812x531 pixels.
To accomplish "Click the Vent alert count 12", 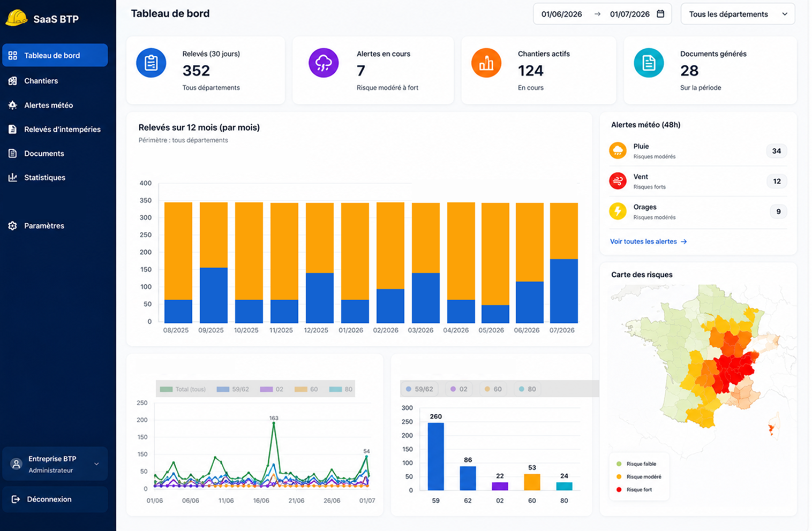I will click(x=777, y=181).
